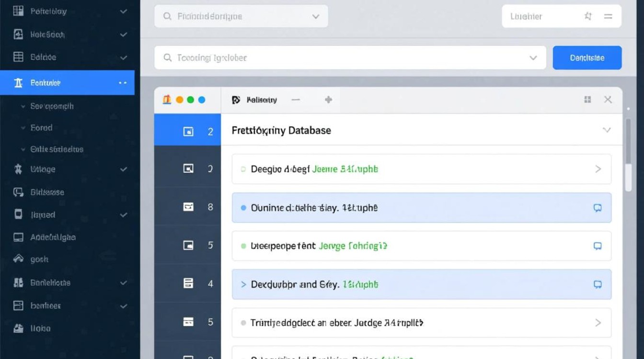Image resolution: width=644 pixels, height=359 pixels.
Task: Select the panel icon with count 8
Action: click(188, 207)
